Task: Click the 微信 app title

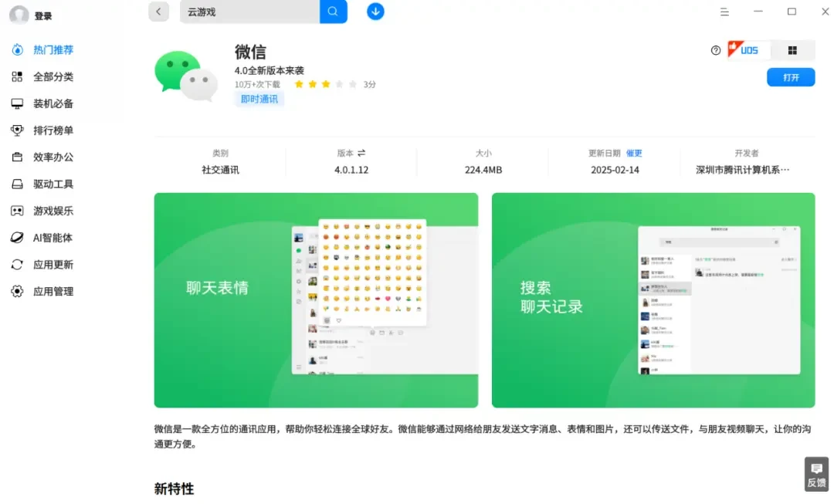Action: tap(250, 52)
